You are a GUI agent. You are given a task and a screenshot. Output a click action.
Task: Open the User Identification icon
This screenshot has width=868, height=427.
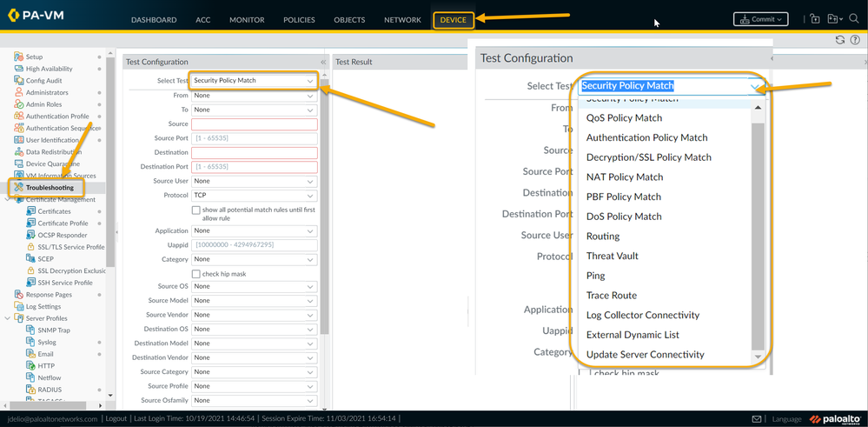point(19,140)
